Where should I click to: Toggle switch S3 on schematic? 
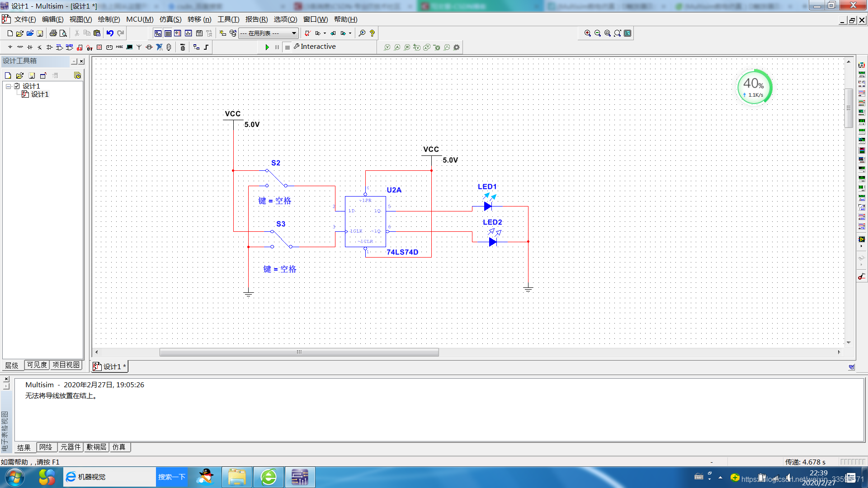point(281,239)
